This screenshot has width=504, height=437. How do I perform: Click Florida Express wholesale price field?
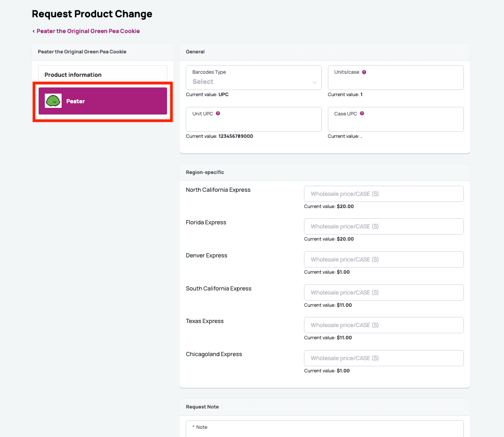click(383, 226)
